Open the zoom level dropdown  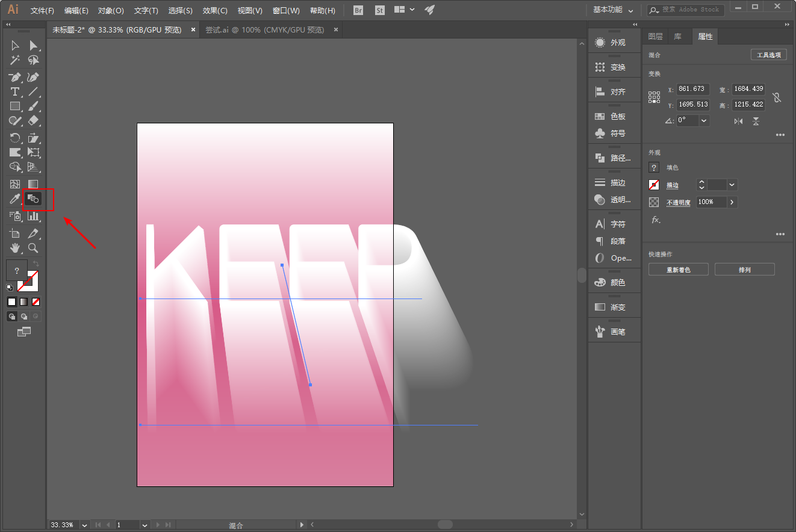84,525
